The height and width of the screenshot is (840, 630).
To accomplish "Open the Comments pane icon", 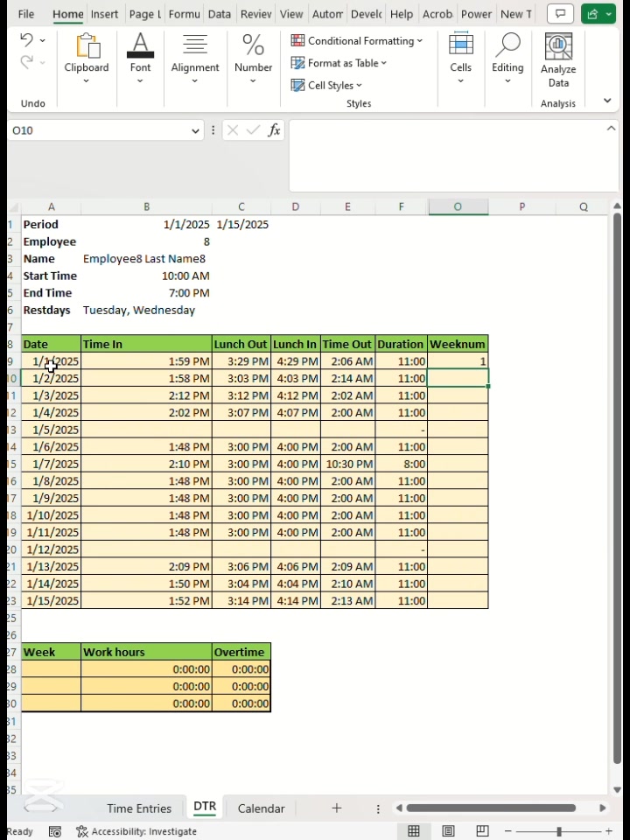I will click(560, 14).
